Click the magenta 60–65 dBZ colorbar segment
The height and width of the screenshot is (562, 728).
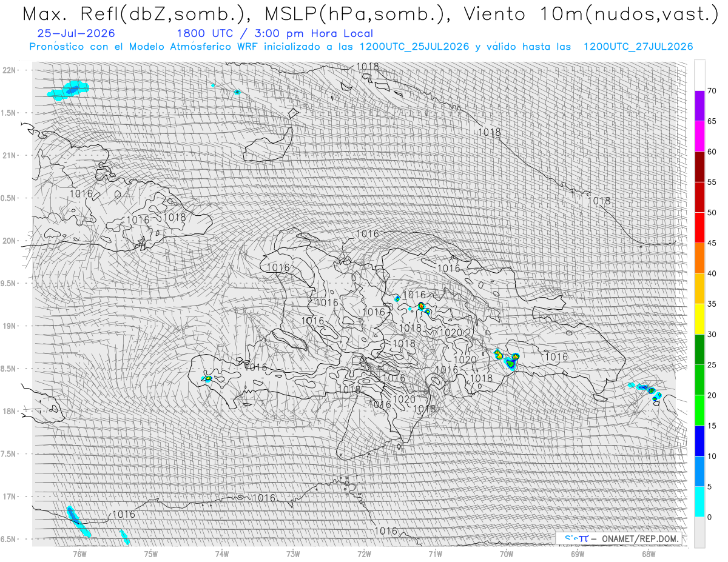pyautogui.click(x=699, y=136)
